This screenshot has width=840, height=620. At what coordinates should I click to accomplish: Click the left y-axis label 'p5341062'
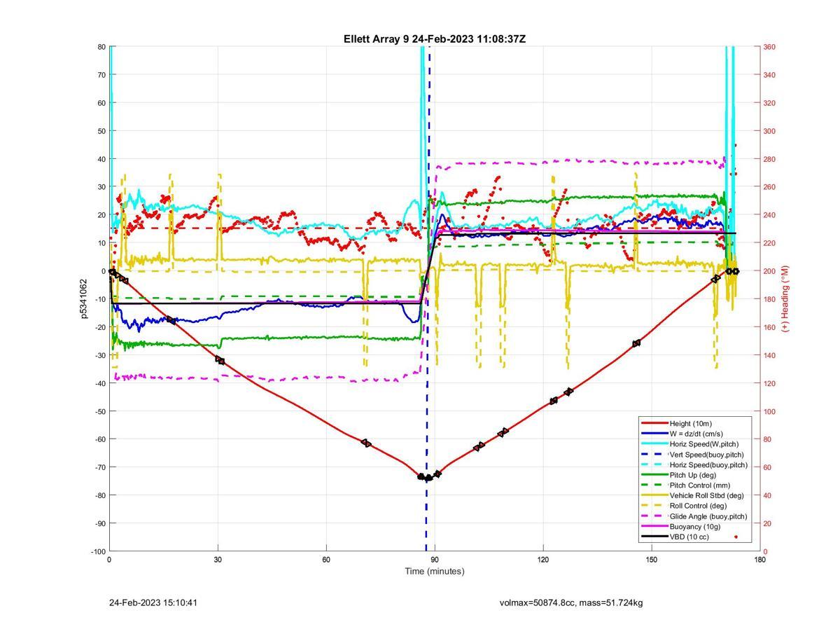coord(83,299)
